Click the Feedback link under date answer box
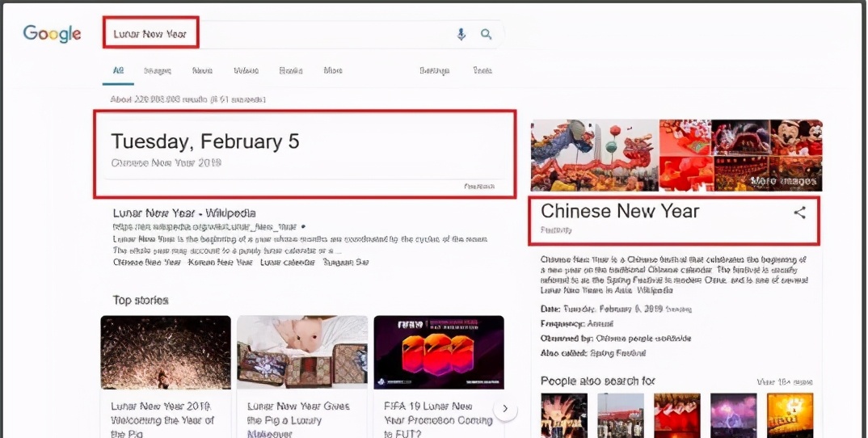 [478, 187]
